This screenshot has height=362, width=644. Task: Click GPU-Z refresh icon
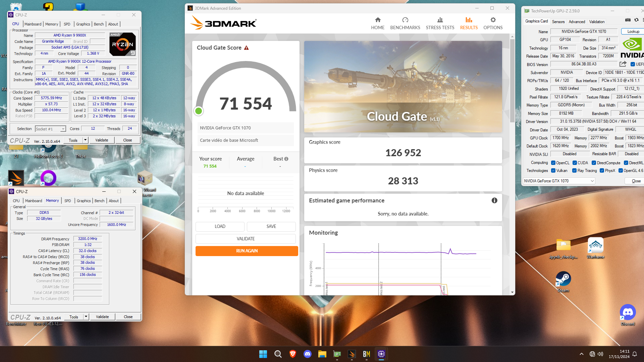pos(636,20)
